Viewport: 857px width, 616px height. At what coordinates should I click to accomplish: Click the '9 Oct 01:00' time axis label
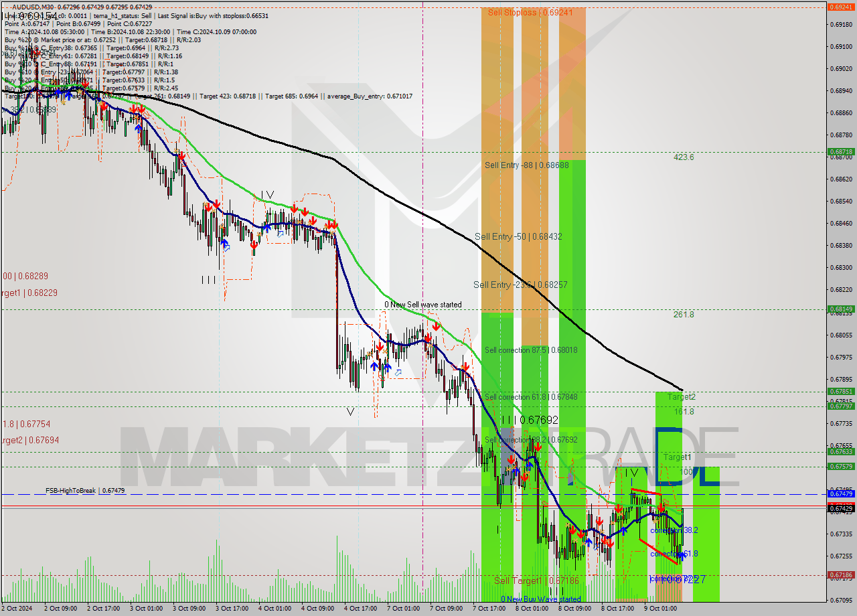click(x=660, y=609)
